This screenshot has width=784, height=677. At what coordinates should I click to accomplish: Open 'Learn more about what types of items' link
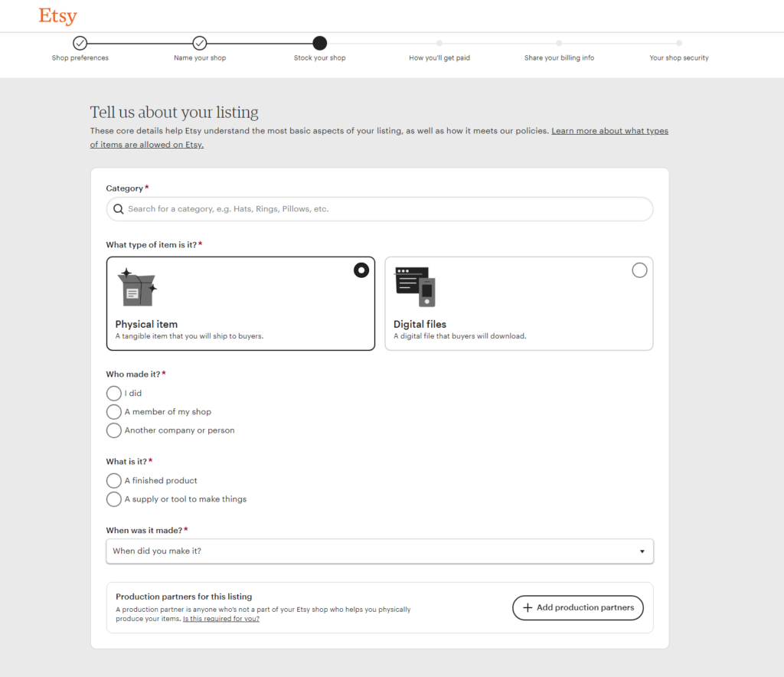pos(609,131)
